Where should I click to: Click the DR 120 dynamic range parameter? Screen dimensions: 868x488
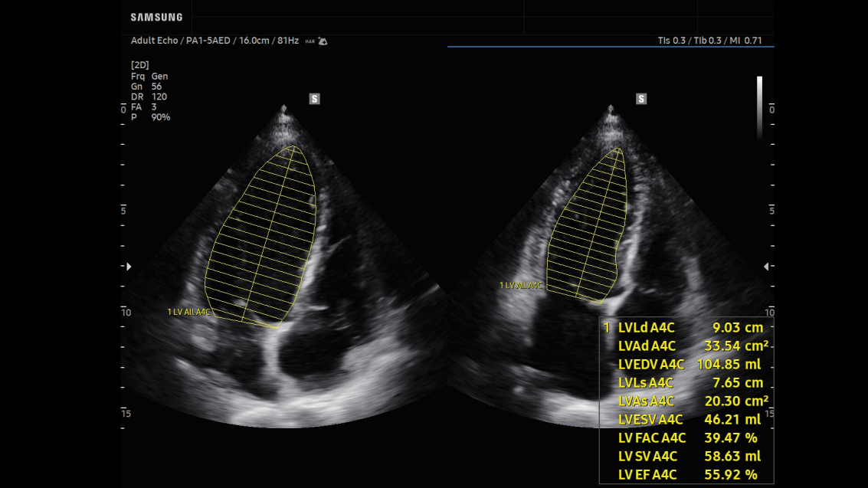149,97
